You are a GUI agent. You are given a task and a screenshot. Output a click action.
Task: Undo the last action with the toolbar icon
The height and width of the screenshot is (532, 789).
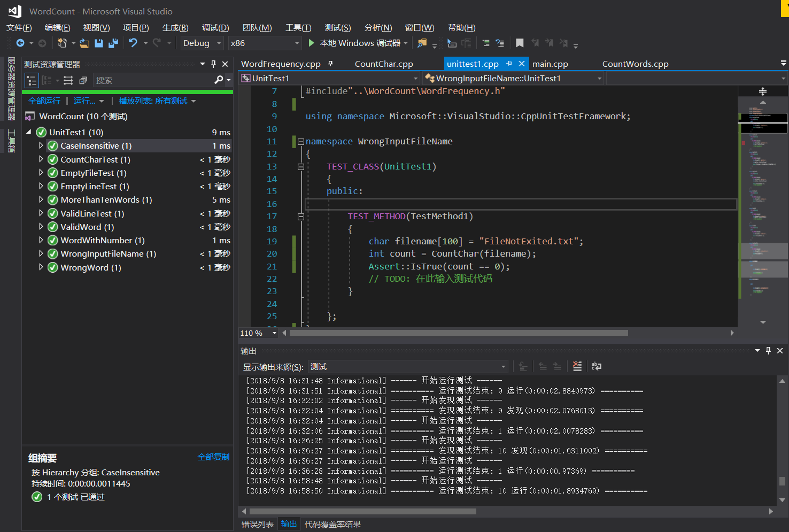click(133, 43)
